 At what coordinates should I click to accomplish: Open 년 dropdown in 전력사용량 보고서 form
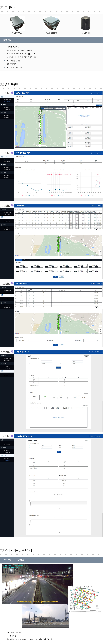click(47, 446)
